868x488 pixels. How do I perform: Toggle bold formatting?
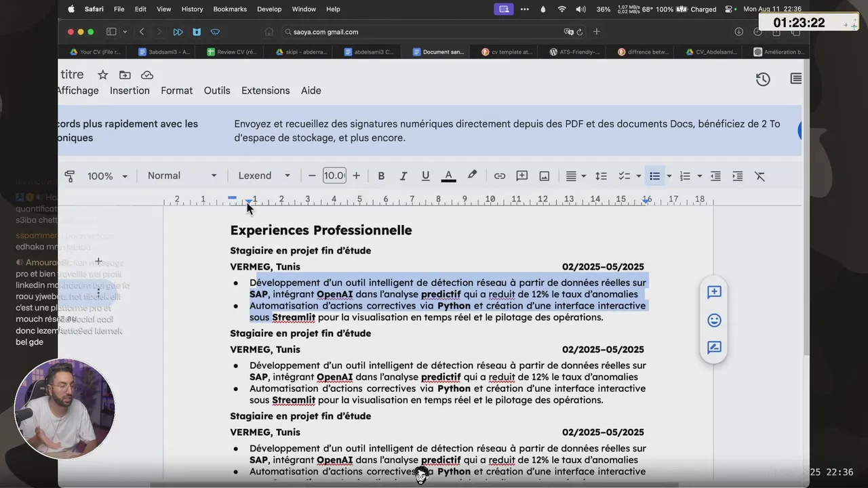381,176
